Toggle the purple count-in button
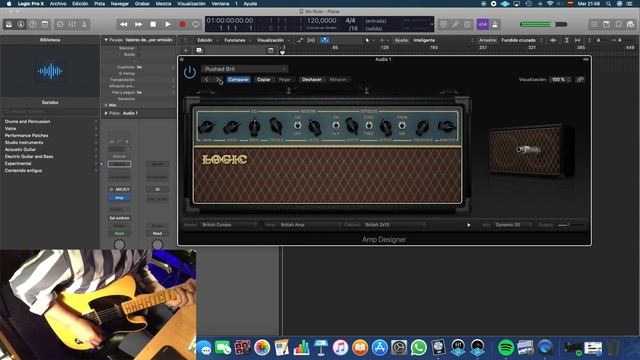This screenshot has width=640, height=360. (483, 24)
